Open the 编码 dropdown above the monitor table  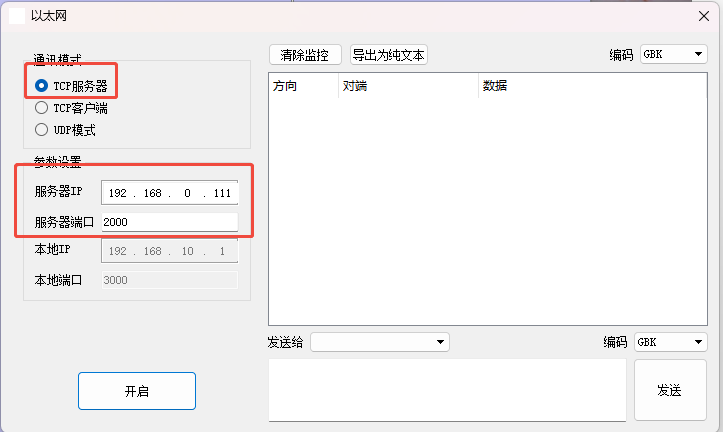(x=673, y=55)
